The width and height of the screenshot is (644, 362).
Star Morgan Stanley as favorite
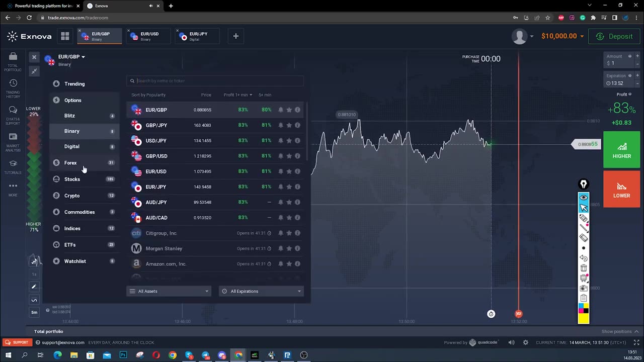(x=289, y=248)
